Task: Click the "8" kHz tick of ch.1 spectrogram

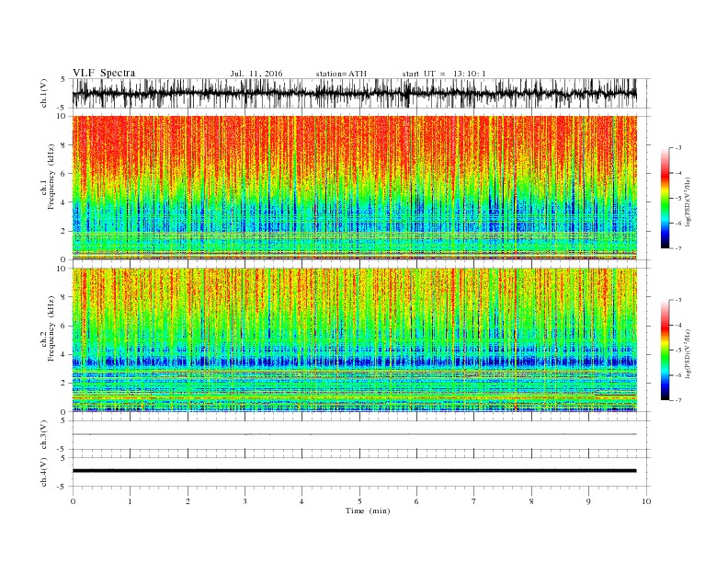Action: point(63,145)
